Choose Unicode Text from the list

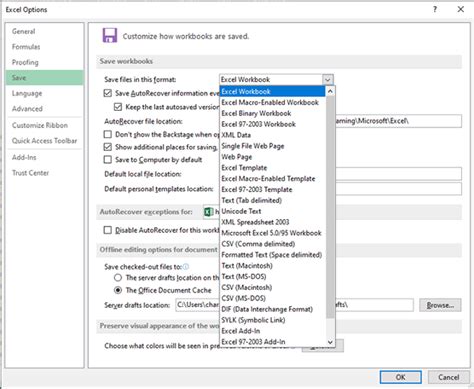click(x=272, y=211)
